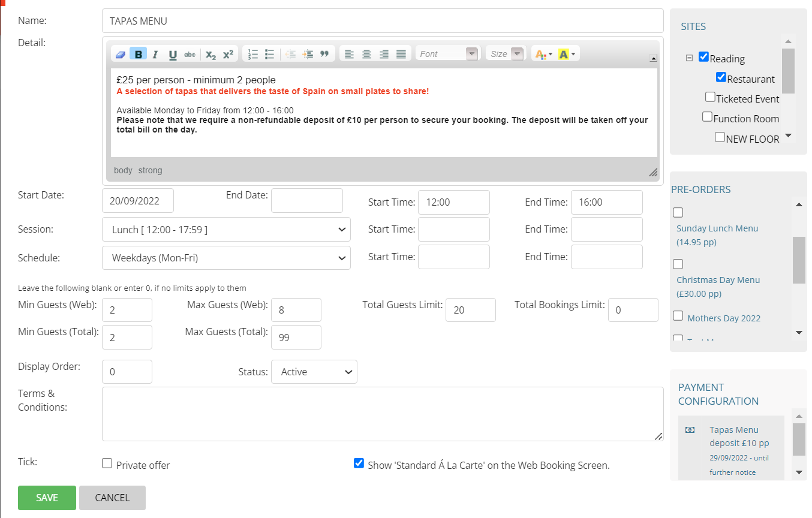Toggle Bold formatting in the editor
812x518 pixels.
pos(138,54)
